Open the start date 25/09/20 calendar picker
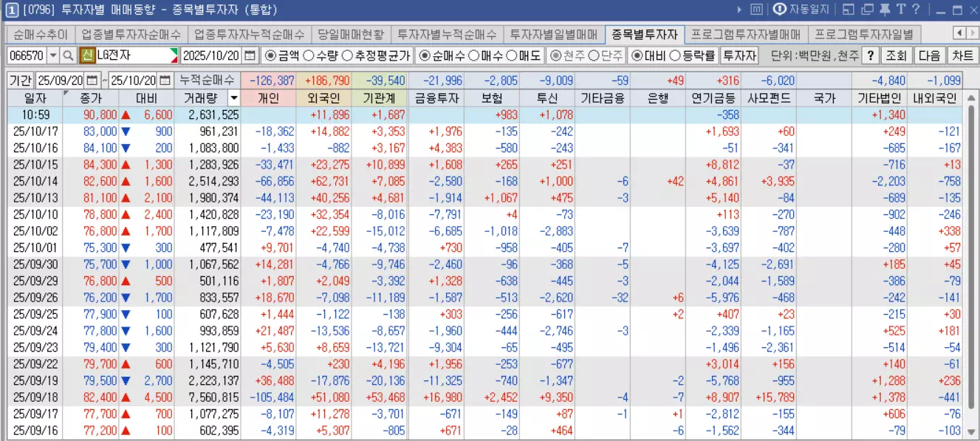This screenshot has height=441, width=980. (x=92, y=79)
